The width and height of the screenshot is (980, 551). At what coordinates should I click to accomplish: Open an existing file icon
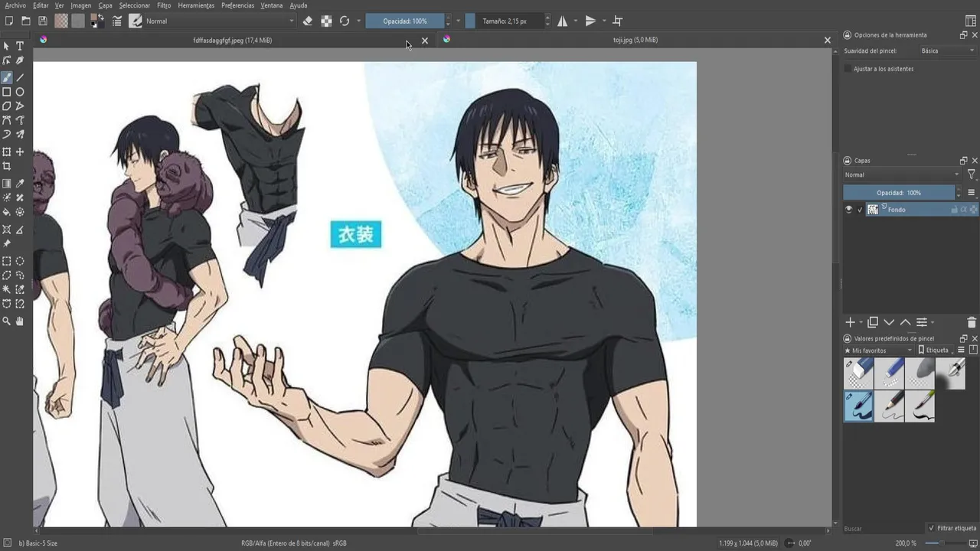[25, 21]
